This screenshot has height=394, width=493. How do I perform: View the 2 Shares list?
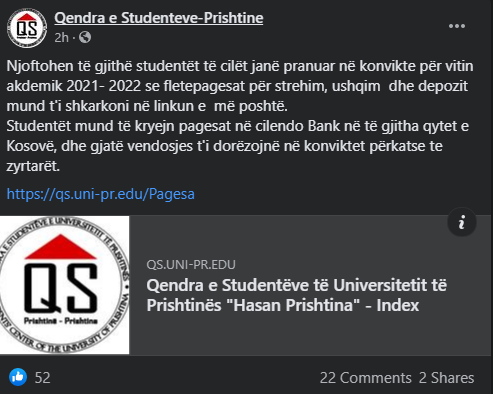446,378
